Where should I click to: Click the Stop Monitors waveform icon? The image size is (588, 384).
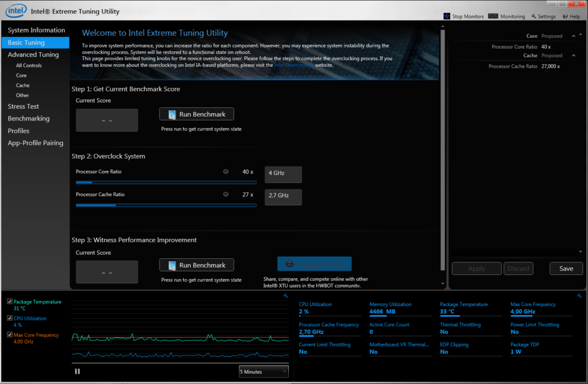(x=447, y=16)
